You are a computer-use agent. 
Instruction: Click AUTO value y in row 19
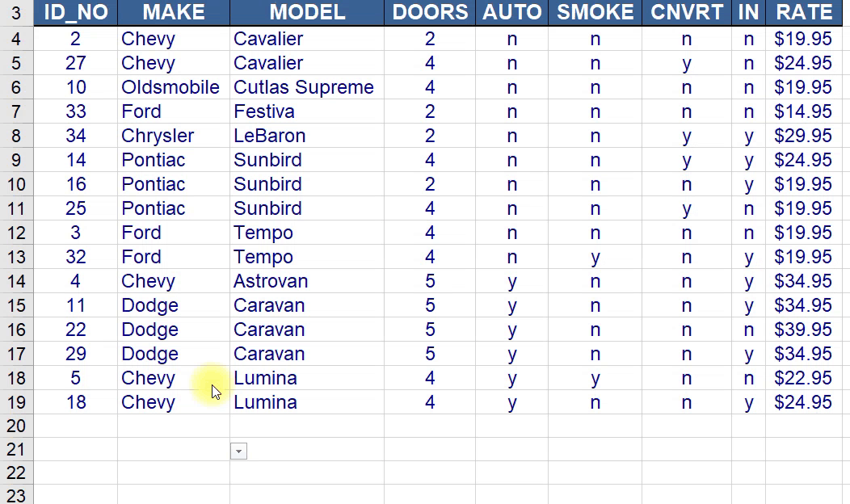click(x=511, y=402)
